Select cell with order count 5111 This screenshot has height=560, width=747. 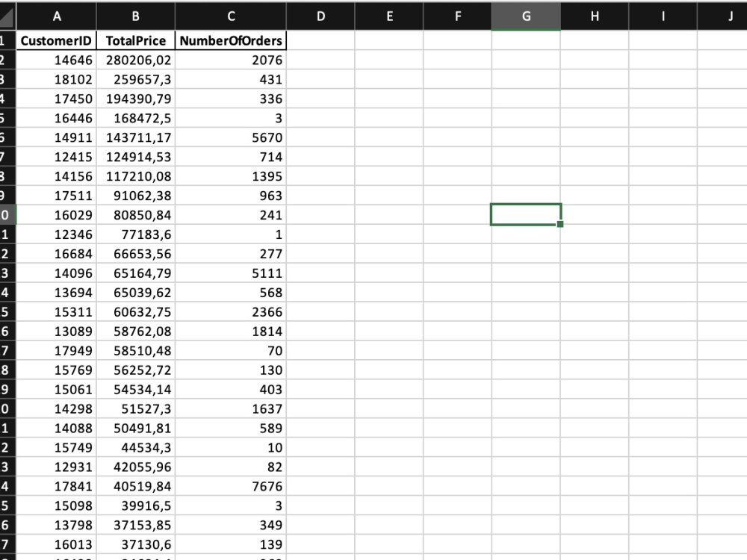(x=231, y=273)
